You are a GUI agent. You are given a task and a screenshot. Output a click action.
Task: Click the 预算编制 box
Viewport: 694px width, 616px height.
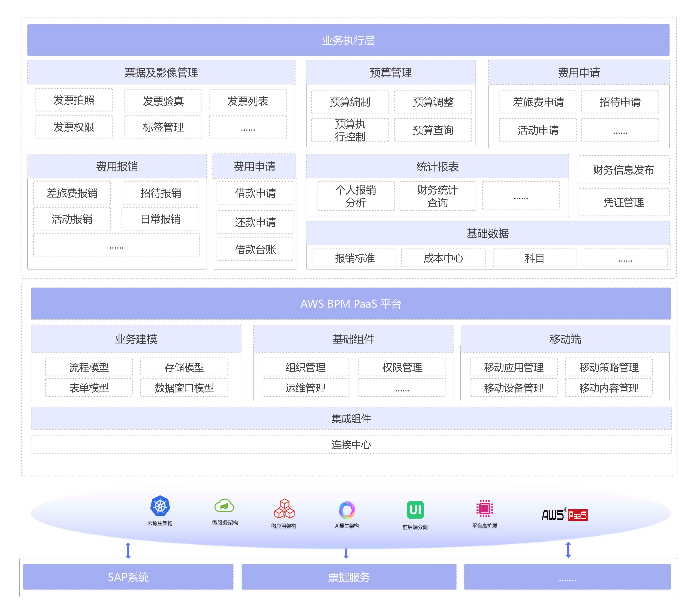pyautogui.click(x=350, y=102)
